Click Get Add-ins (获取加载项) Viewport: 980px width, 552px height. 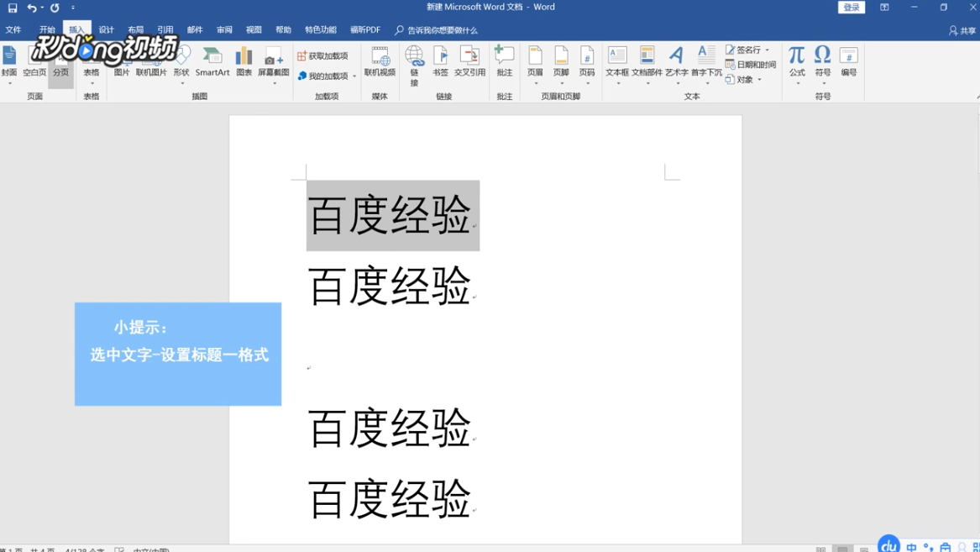(322, 56)
